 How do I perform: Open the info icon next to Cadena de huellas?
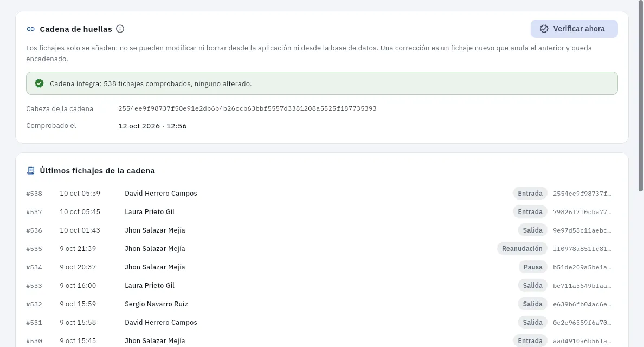point(120,29)
